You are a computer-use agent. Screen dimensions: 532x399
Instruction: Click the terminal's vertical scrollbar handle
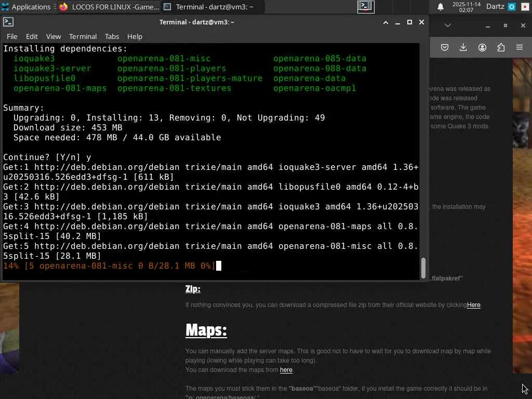(423, 268)
